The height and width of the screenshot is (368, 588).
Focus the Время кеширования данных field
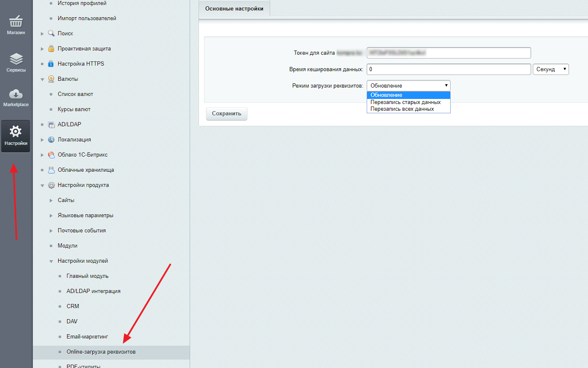pyautogui.click(x=448, y=69)
